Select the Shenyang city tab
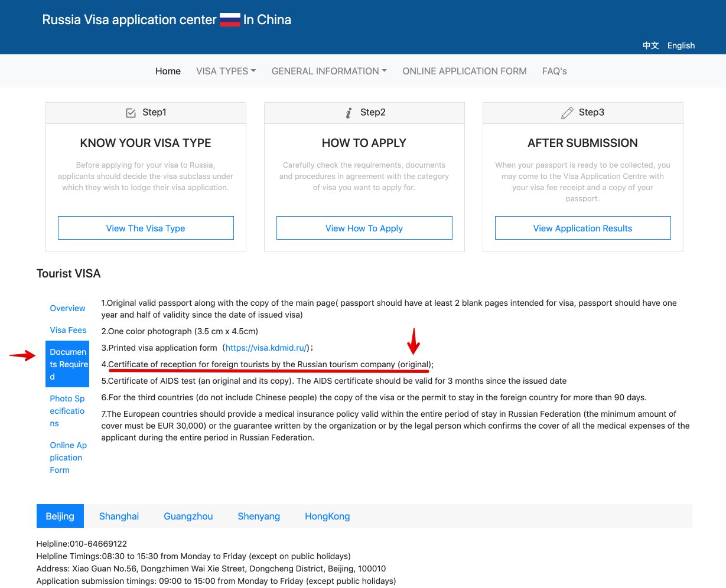This screenshot has height=588, width=726. [x=259, y=516]
